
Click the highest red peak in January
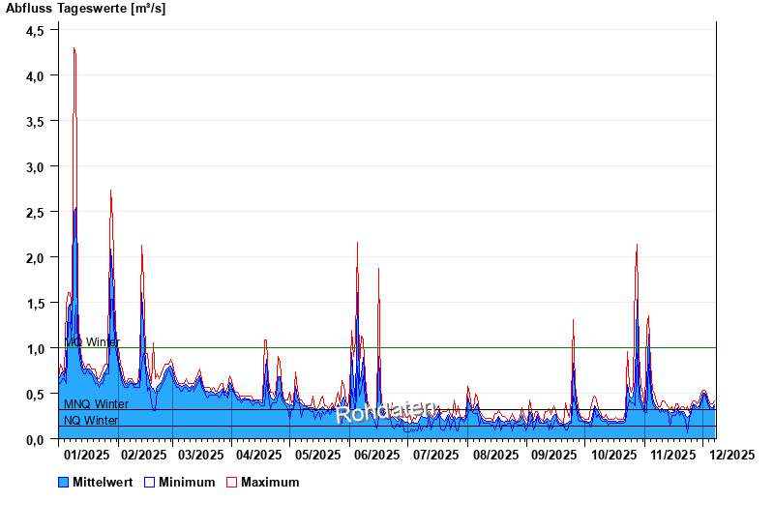click(x=74, y=49)
